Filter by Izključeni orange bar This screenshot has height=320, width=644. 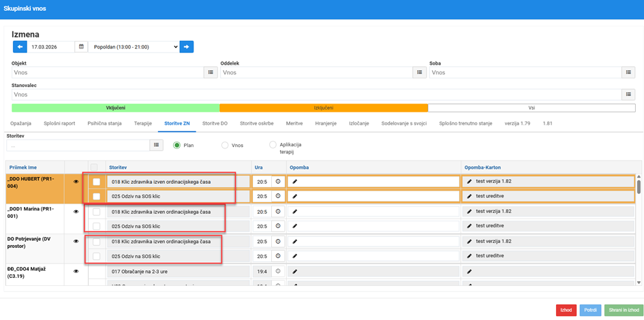coord(324,108)
